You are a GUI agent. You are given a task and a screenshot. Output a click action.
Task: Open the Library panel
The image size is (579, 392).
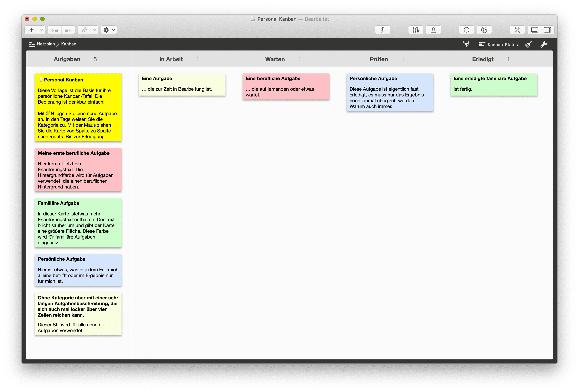coord(415,30)
